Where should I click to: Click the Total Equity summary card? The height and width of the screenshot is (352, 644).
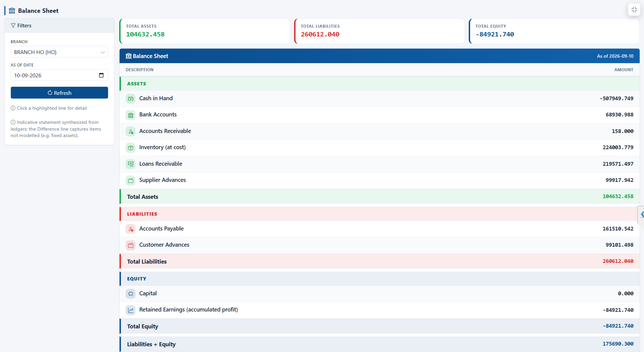[554, 31]
